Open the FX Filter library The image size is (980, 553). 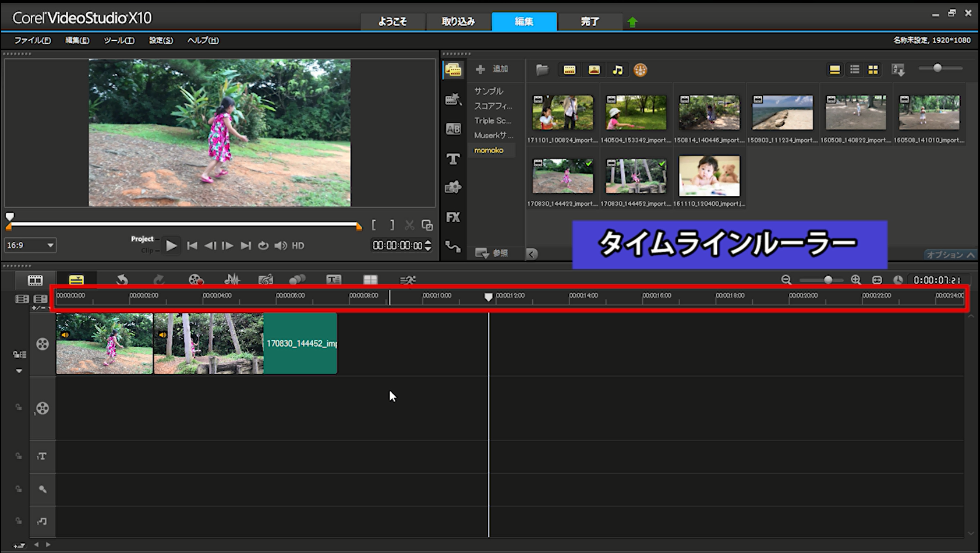coord(453,217)
